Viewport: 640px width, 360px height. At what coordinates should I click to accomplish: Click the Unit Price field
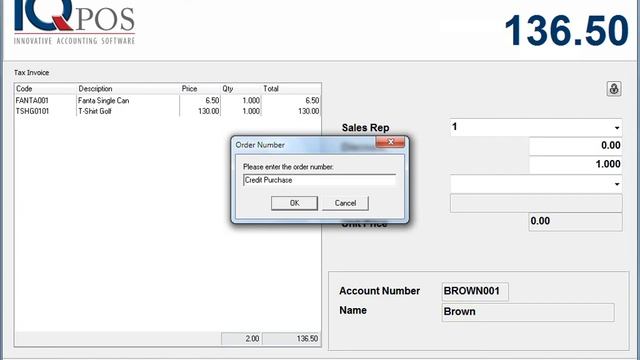pos(576,222)
